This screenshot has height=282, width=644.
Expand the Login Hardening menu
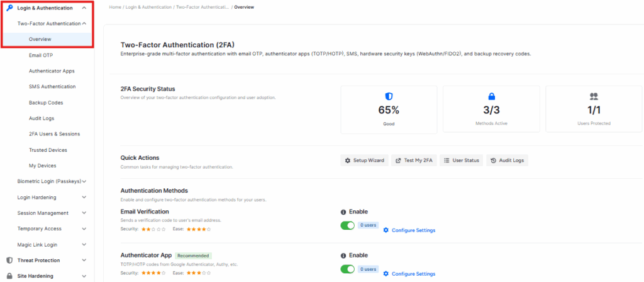click(x=84, y=197)
